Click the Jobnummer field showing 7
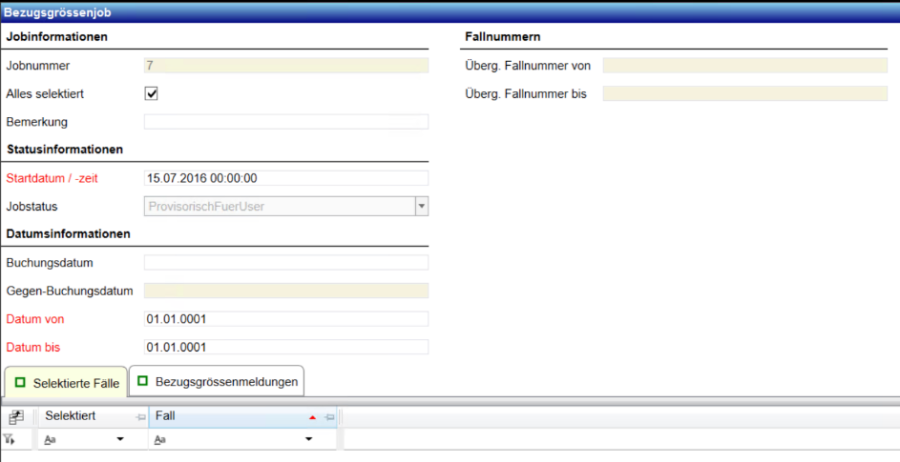900x462 pixels. point(286,65)
